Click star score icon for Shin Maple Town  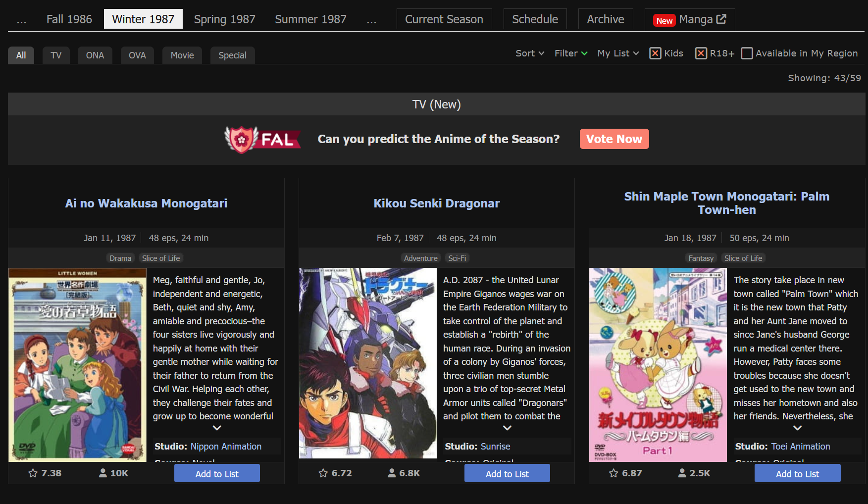click(x=613, y=473)
